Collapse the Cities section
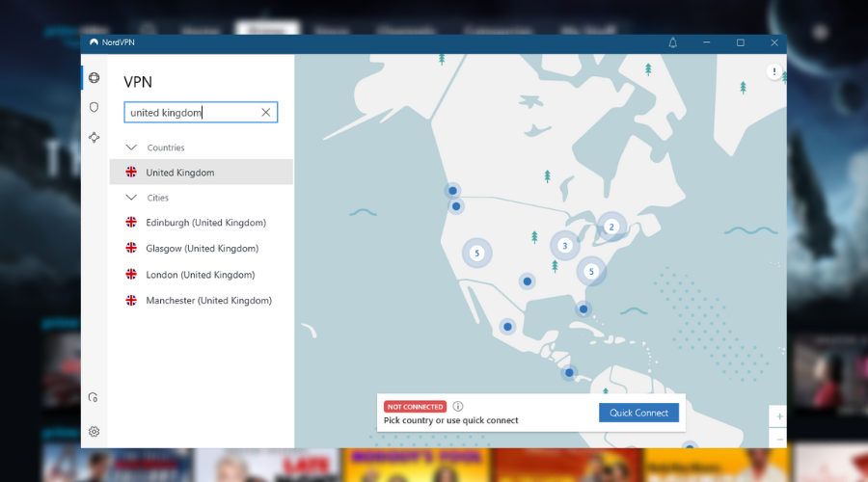This screenshot has height=482, width=868. [132, 198]
